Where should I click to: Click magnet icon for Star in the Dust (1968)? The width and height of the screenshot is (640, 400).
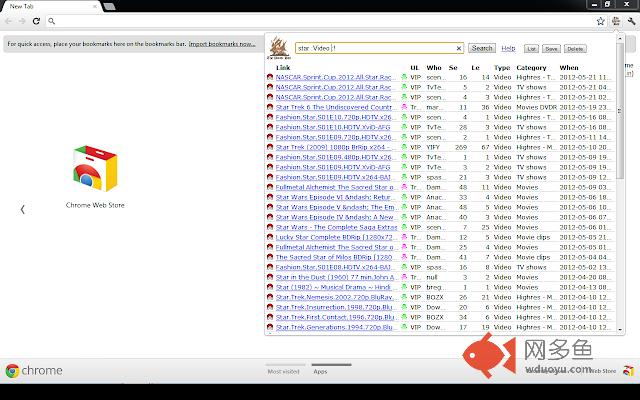coord(270,277)
